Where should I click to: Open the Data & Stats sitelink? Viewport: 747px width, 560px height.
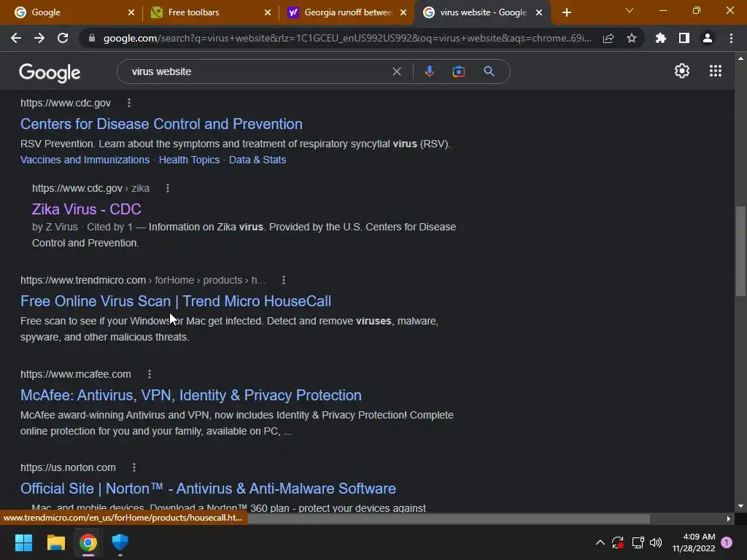(258, 160)
